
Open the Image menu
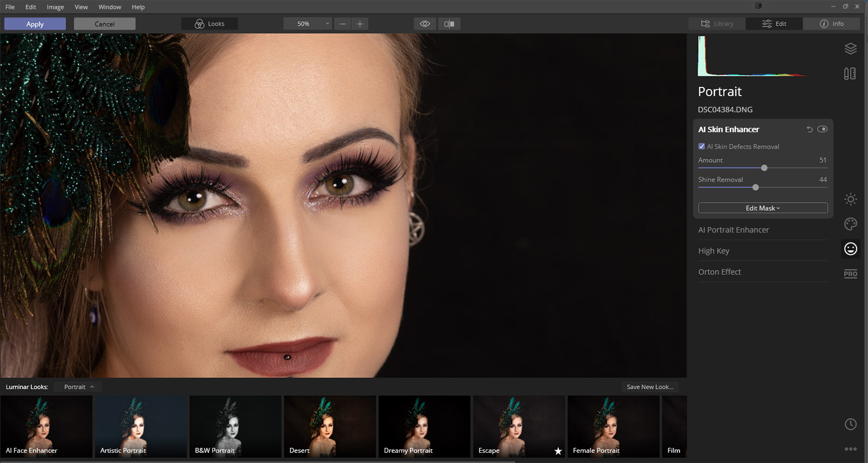[x=55, y=7]
